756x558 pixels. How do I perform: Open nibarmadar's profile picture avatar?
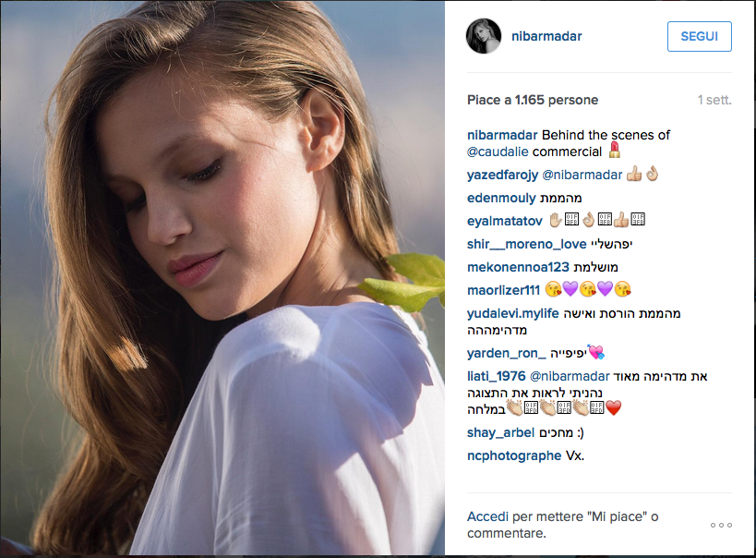pyautogui.click(x=484, y=36)
